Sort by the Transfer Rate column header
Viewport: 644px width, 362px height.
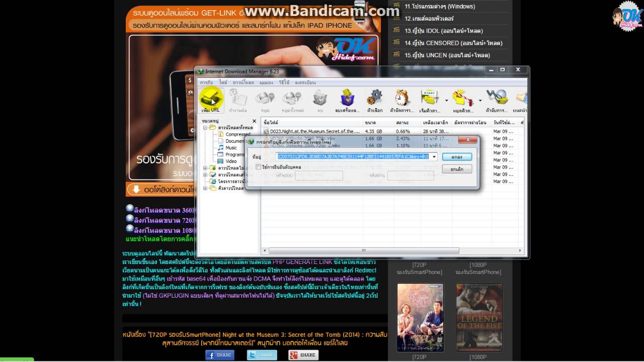(472, 122)
